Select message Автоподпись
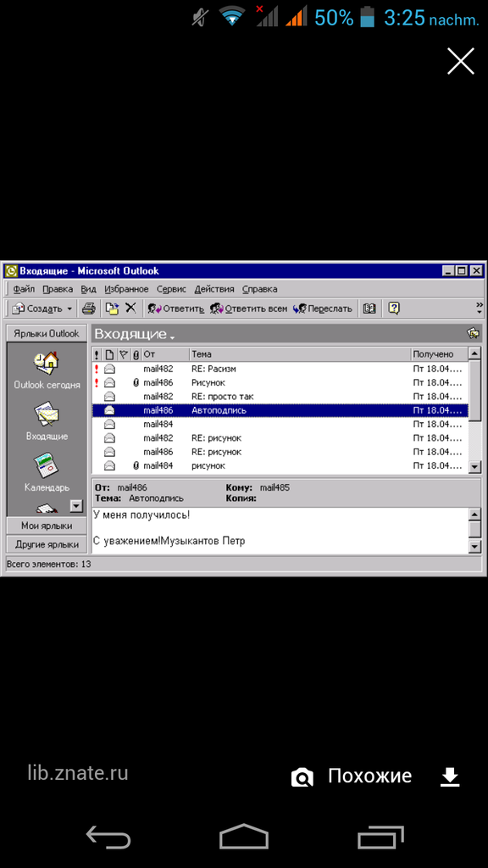488x868 pixels. point(280,410)
